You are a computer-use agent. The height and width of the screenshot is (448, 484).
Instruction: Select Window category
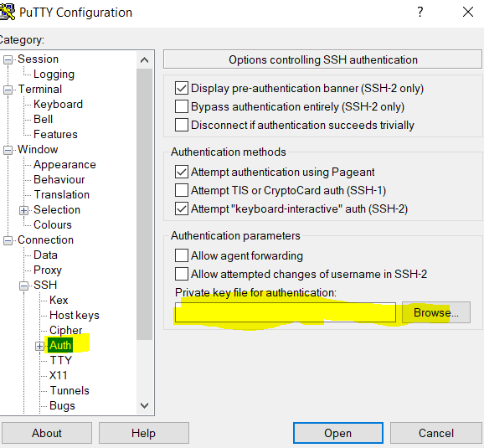click(38, 149)
